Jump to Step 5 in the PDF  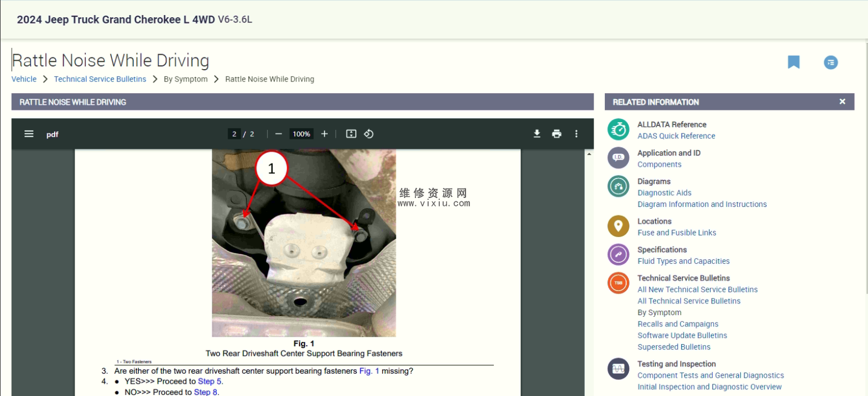tap(210, 381)
